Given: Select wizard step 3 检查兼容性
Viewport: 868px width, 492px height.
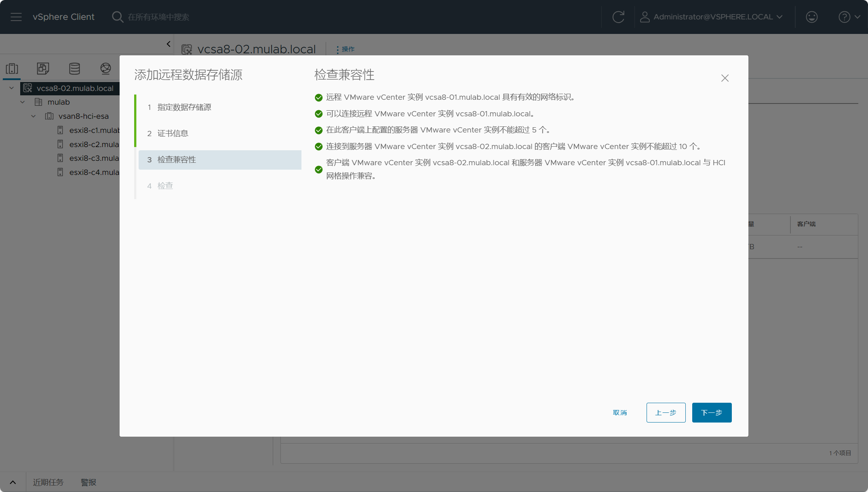Looking at the screenshot, I should tap(220, 160).
